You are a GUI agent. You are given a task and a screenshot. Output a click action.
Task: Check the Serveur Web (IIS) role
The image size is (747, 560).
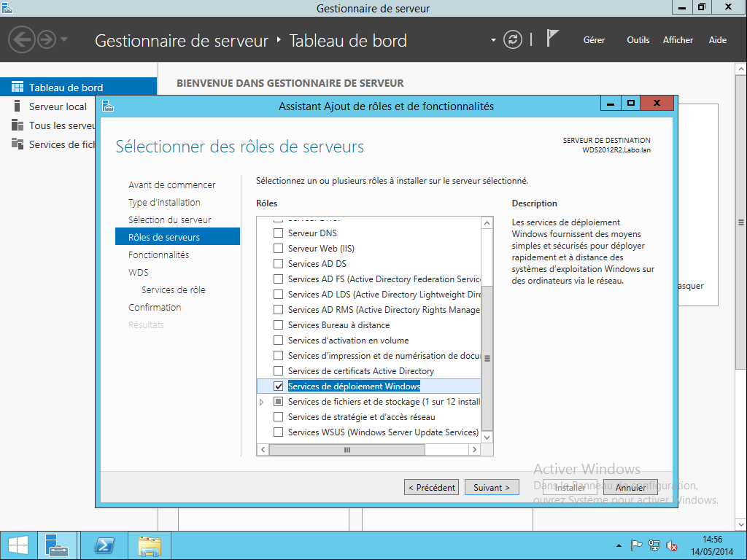[x=278, y=249]
